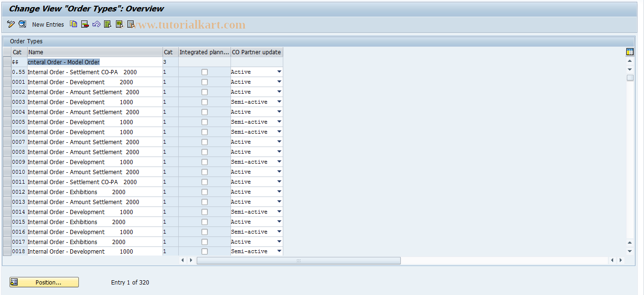Click the name cell of order 0012 Exhibitions
Screen dimensions: 644x295
[x=95, y=192]
